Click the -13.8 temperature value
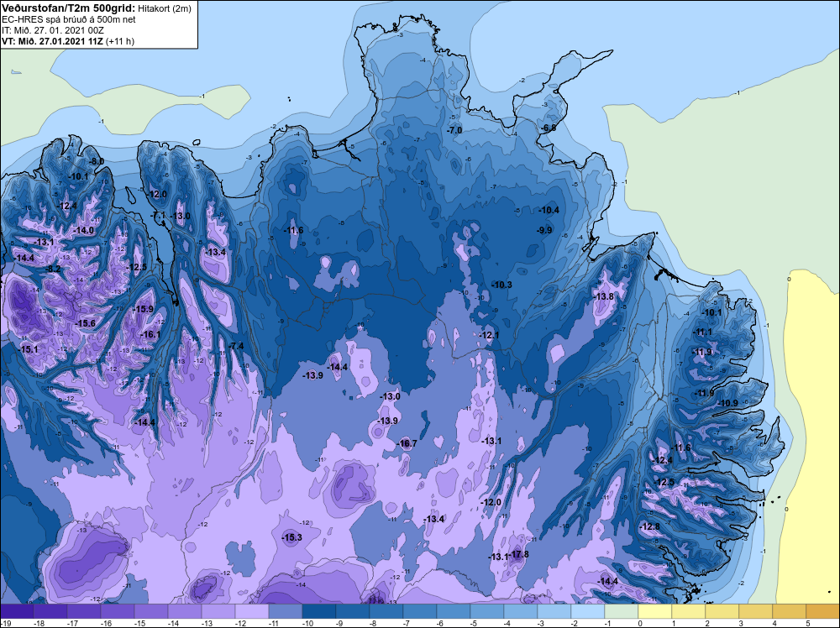 pos(604,296)
